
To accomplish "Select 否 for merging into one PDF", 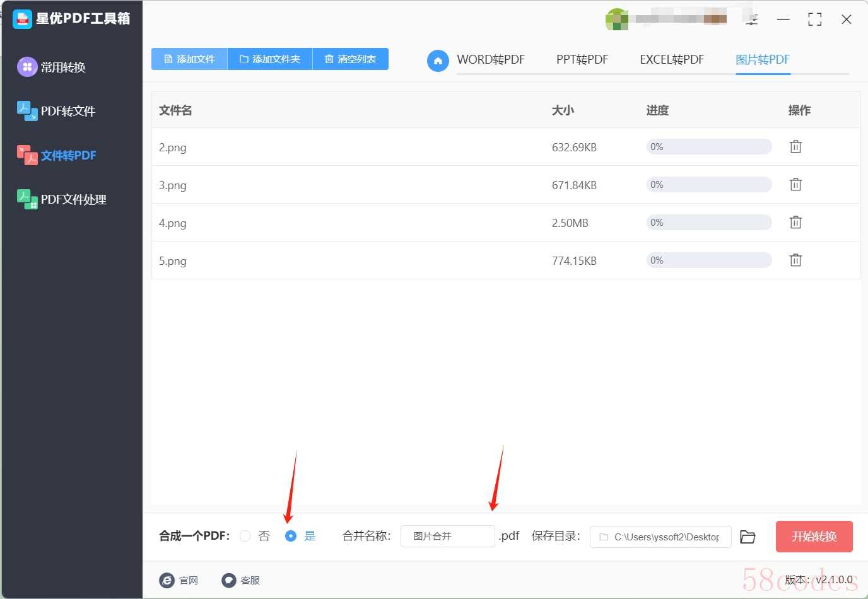I will (x=245, y=536).
